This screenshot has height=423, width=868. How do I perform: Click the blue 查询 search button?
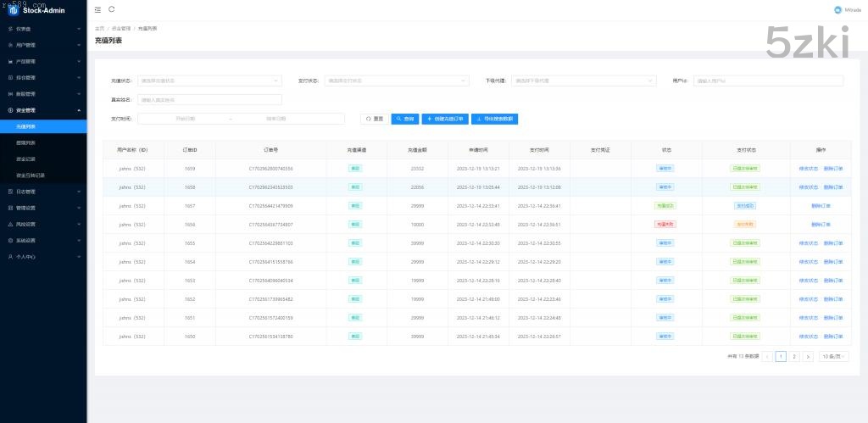click(404, 119)
